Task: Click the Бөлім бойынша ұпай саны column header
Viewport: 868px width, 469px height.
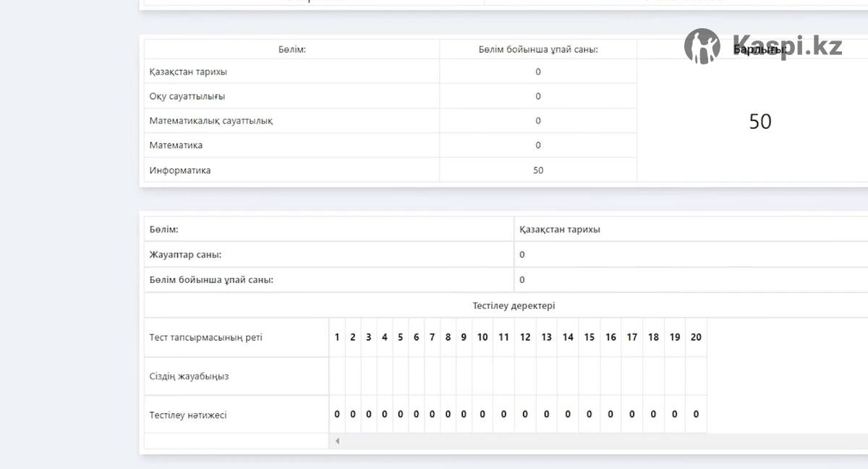Action: click(538, 49)
